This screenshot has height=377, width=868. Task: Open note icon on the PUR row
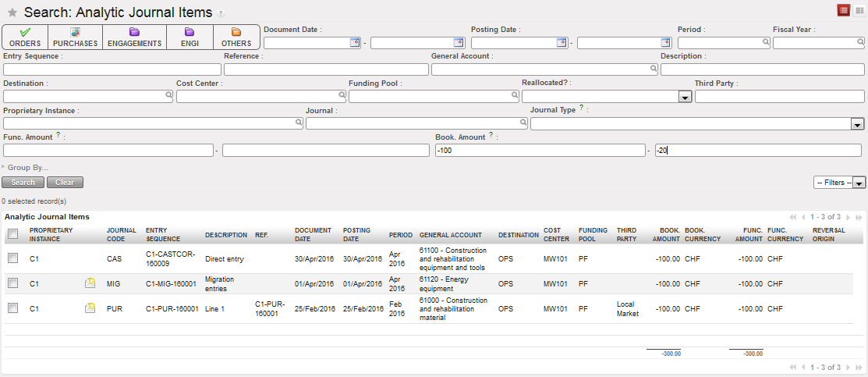pyautogui.click(x=90, y=308)
